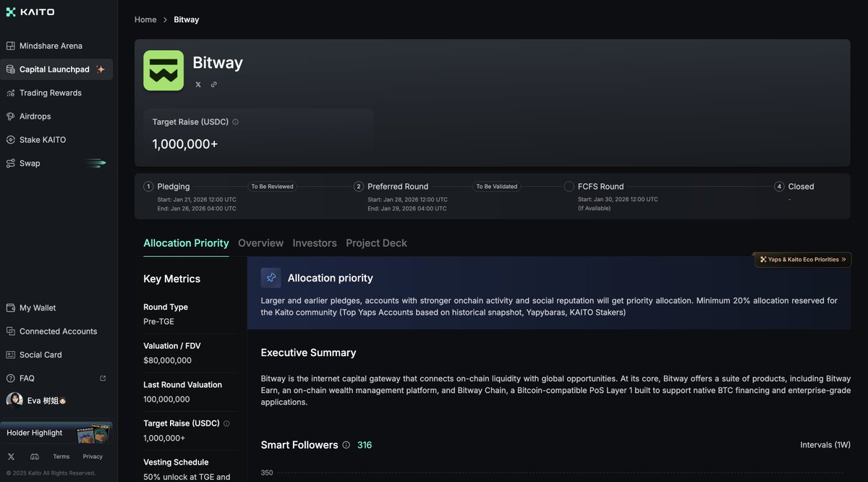Open Capital Launchpad section
The width and height of the screenshot is (868, 482).
point(56,69)
